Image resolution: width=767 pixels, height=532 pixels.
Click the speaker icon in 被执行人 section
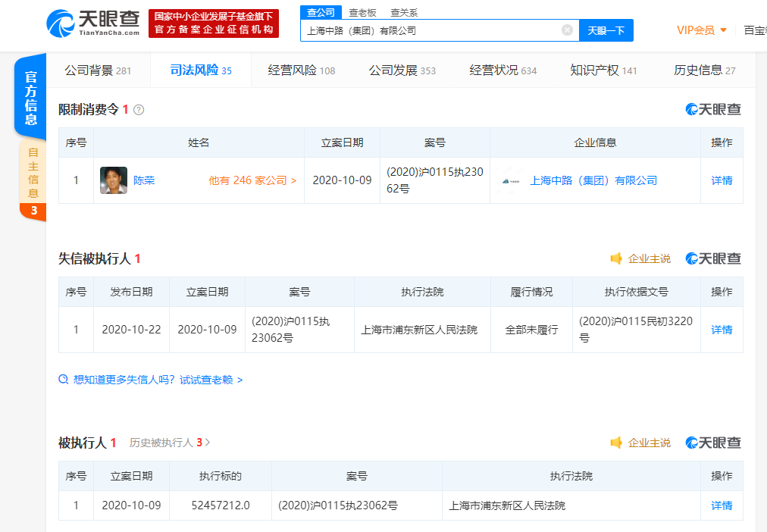[616, 443]
